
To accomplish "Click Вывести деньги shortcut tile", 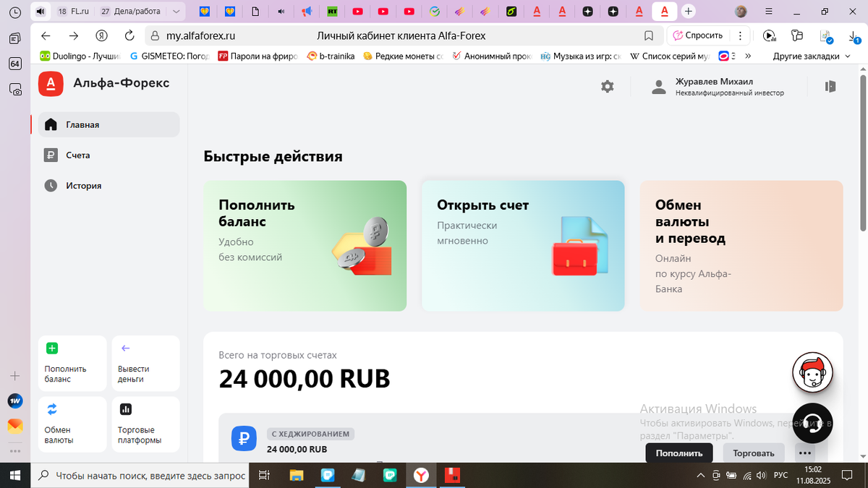I will point(145,364).
